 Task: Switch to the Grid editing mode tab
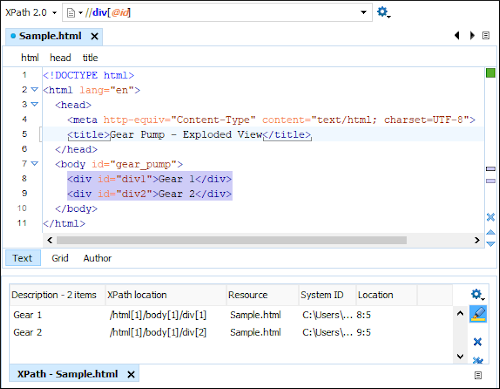[60, 258]
